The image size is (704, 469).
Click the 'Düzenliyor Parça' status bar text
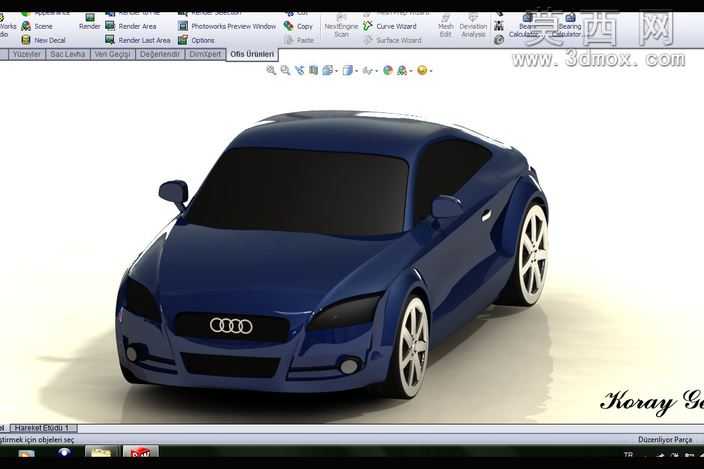click(665, 440)
